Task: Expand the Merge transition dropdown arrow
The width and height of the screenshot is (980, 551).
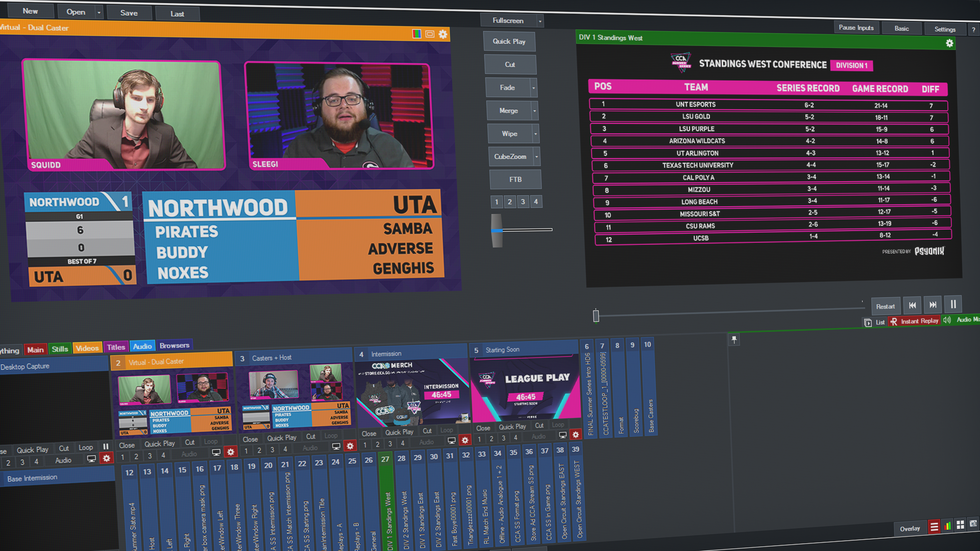Action: click(x=534, y=111)
